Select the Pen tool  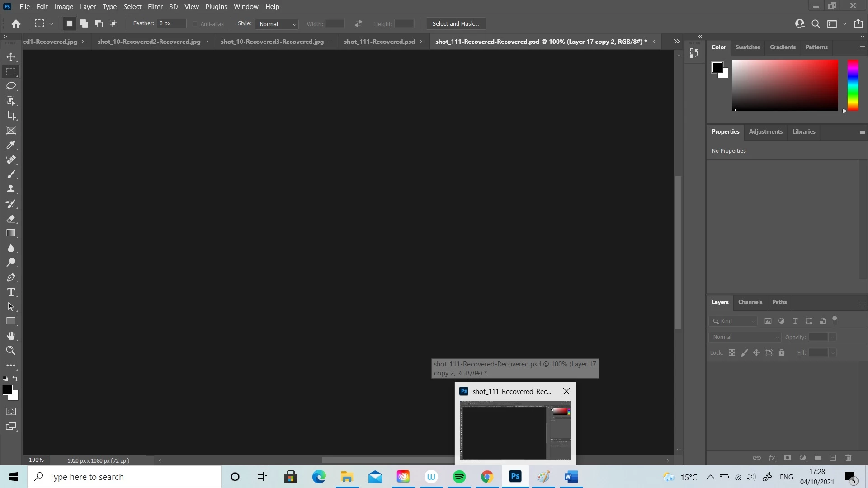[11, 277]
